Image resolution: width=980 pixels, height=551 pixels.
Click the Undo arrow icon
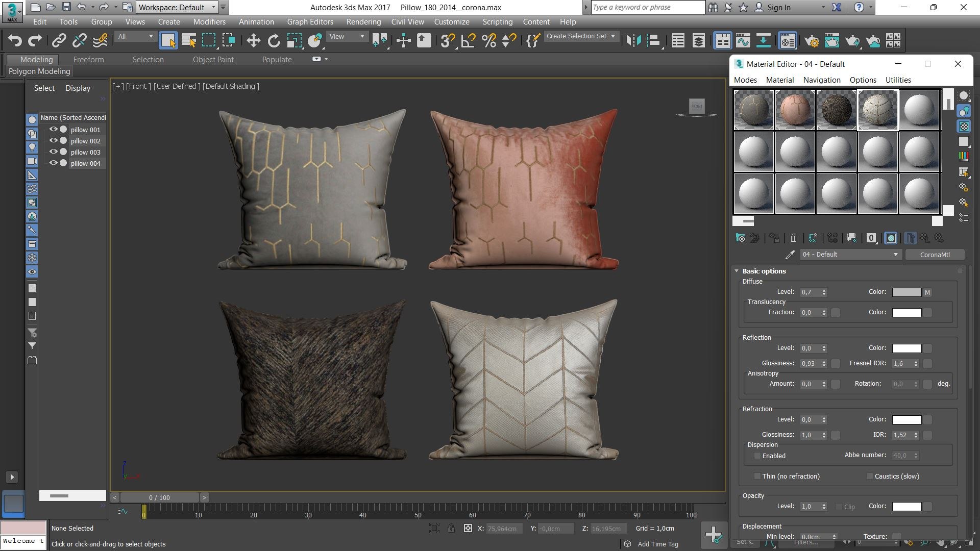point(15,40)
